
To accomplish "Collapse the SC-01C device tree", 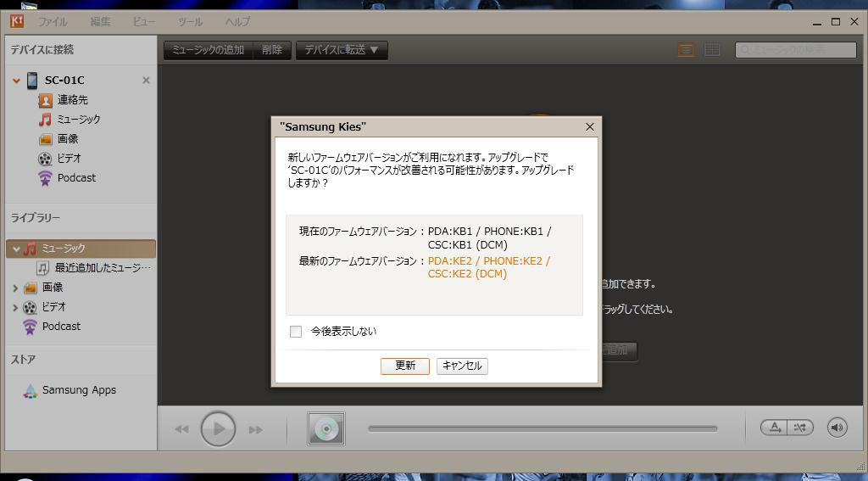I will coord(16,81).
